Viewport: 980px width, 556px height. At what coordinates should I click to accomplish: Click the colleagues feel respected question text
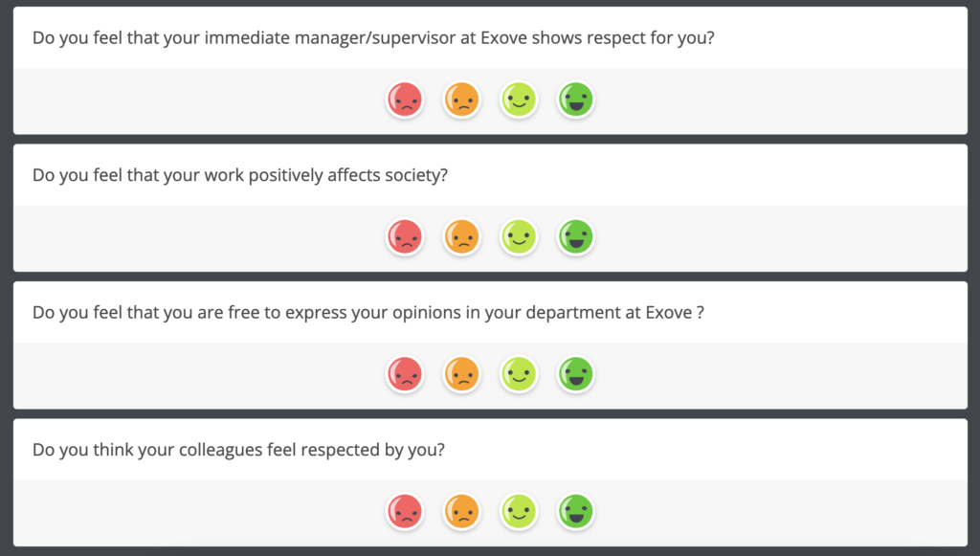(238, 451)
